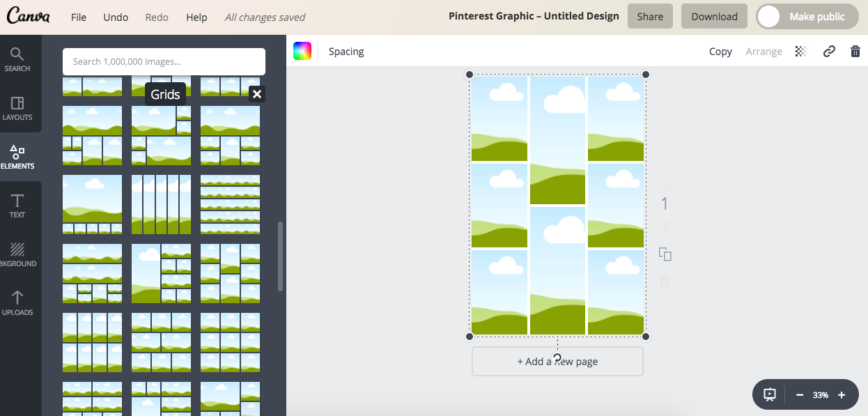Open the File menu
This screenshot has width=868, height=416.
pos(79,17)
